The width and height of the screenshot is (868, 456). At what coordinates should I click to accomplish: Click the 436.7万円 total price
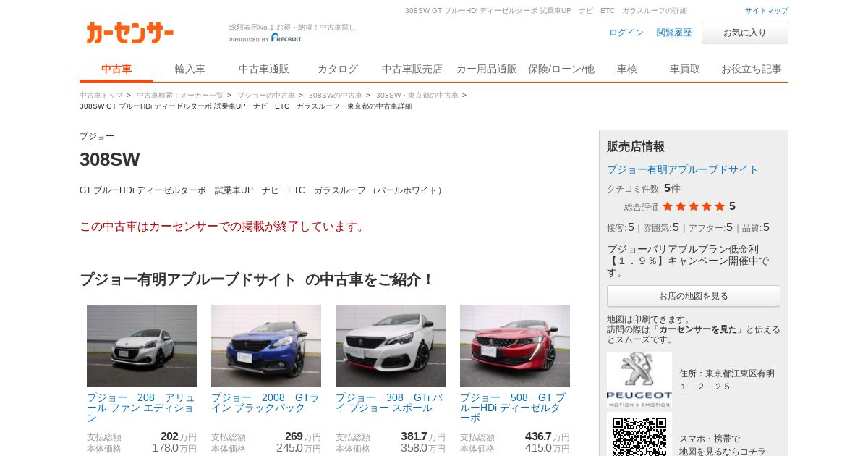548,436
